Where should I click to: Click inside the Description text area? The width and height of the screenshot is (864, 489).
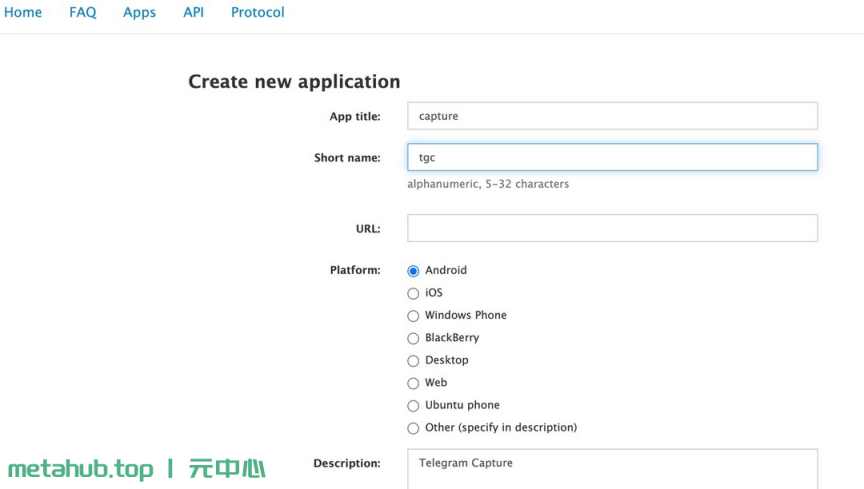click(612, 469)
